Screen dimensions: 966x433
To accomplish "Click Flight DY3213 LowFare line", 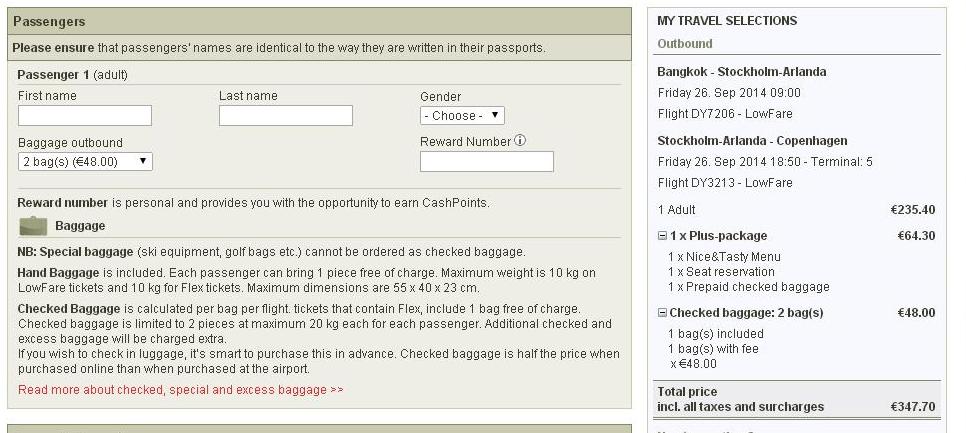I will pyautogui.click(x=724, y=183).
